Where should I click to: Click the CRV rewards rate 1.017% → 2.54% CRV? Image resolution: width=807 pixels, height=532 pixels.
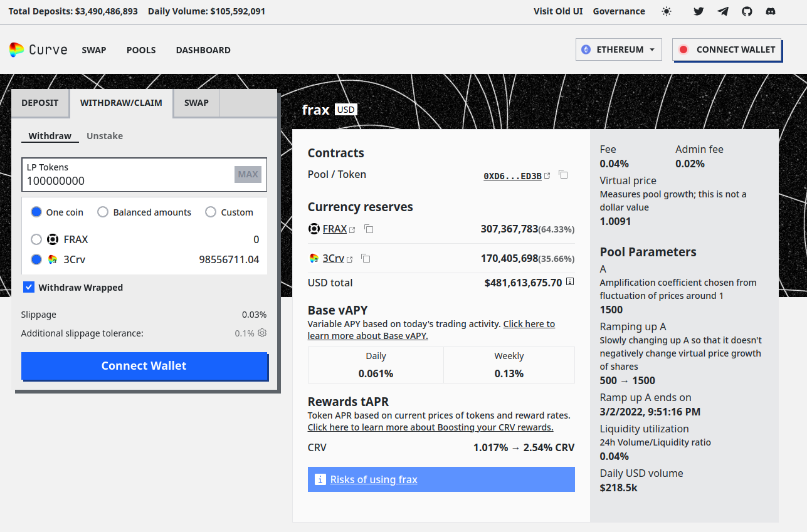(524, 447)
